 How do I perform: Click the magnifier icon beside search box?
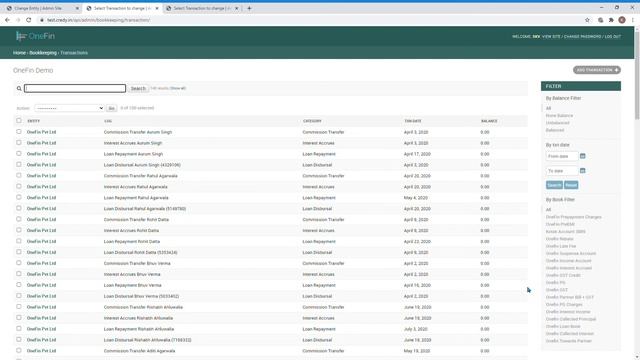pos(19,88)
